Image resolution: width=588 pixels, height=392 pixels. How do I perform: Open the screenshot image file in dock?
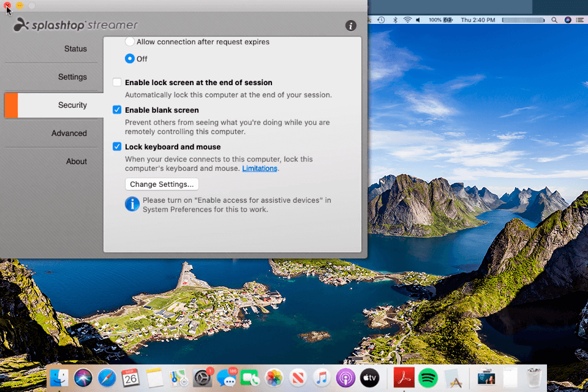pos(486,378)
